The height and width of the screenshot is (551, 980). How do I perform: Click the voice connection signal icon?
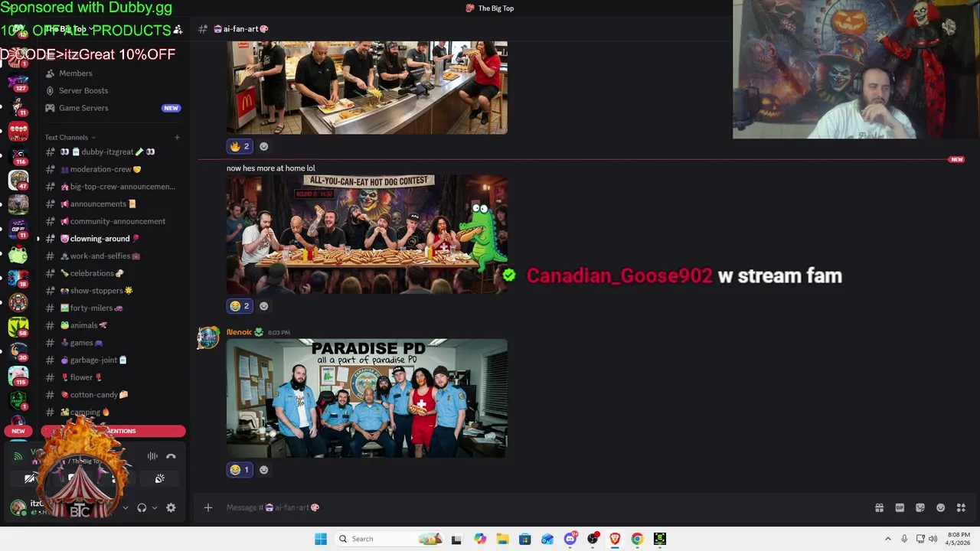[x=18, y=456]
